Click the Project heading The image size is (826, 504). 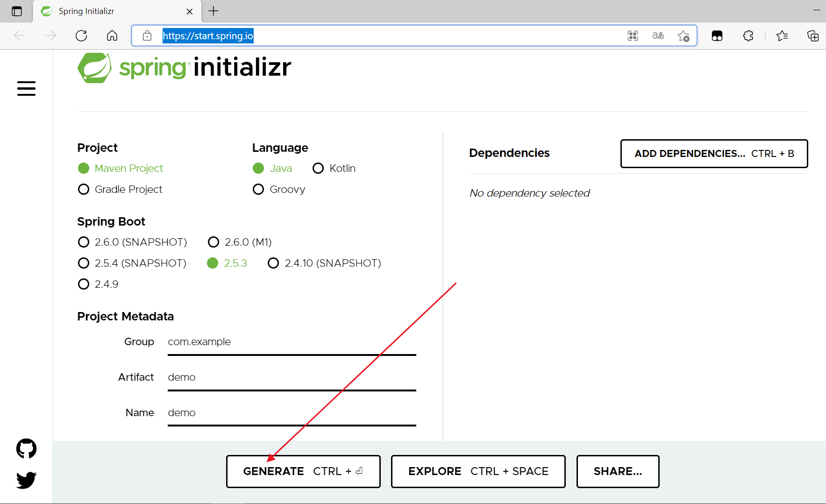tap(97, 148)
